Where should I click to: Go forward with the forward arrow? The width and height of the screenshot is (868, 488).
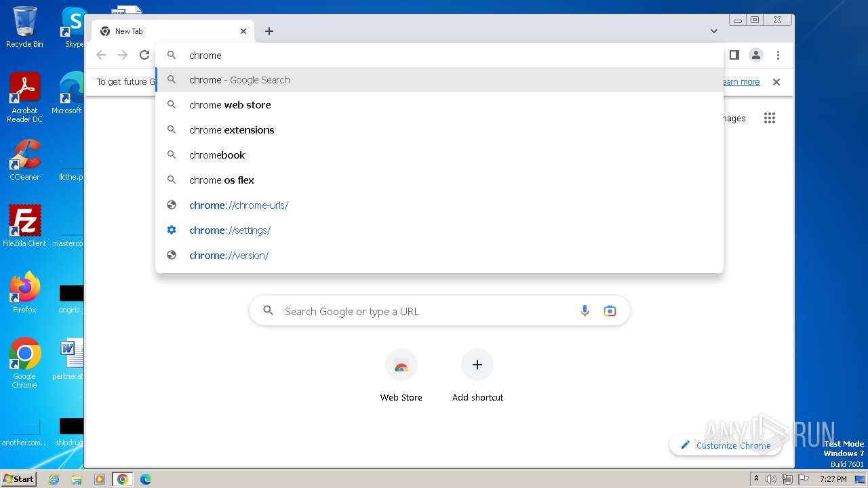click(123, 56)
